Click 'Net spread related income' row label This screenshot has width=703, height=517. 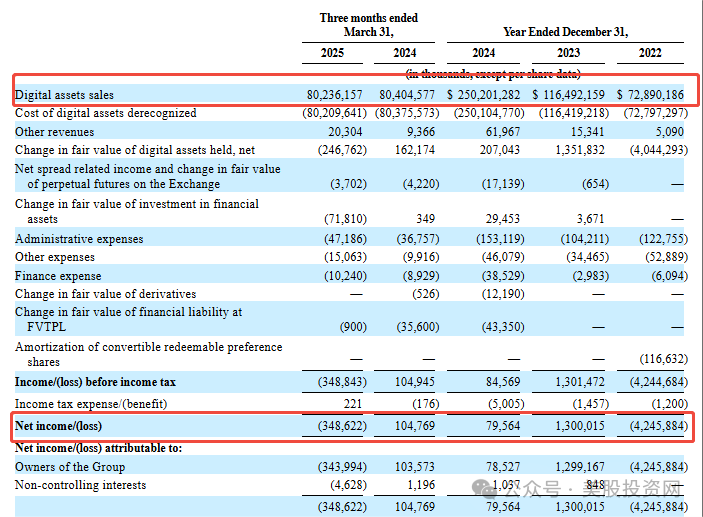tap(148, 176)
